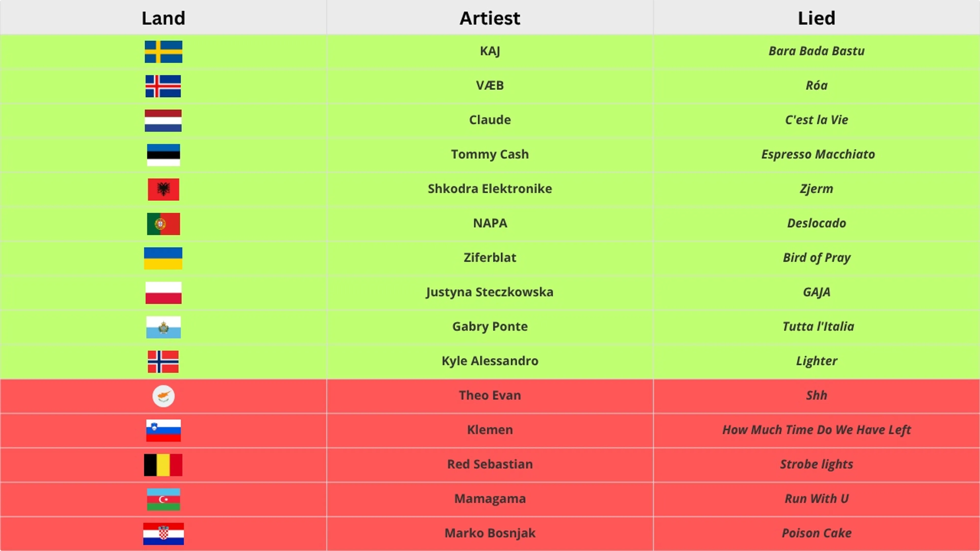The height and width of the screenshot is (551, 980).
Task: Select the artist Justyna Steczkowska
Action: pyautogui.click(x=490, y=292)
